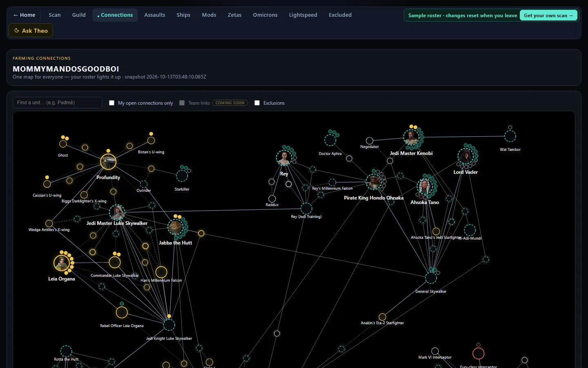Click the Biggs Darklighter's X-wing node
Screen dimensions: 588x368
click(84, 195)
